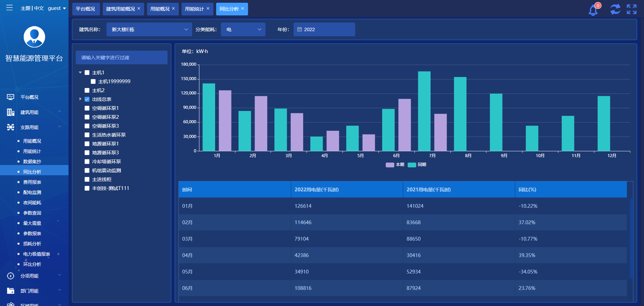Click the refresh arrows icon

615,9
